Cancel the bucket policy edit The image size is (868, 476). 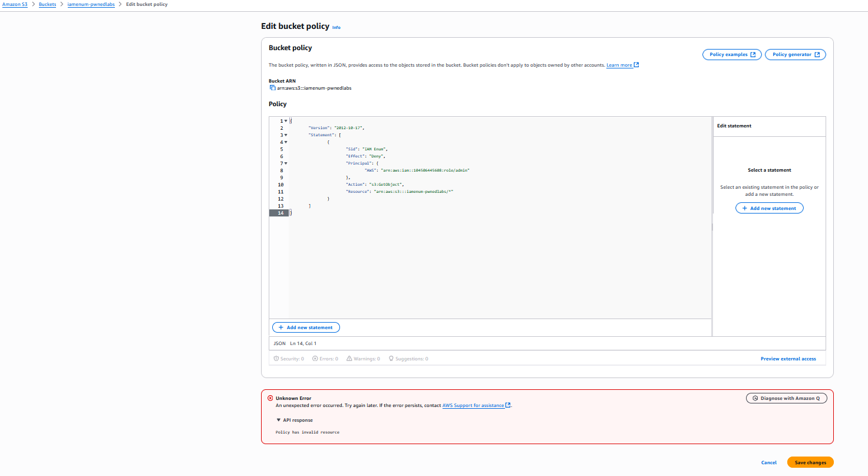768,462
